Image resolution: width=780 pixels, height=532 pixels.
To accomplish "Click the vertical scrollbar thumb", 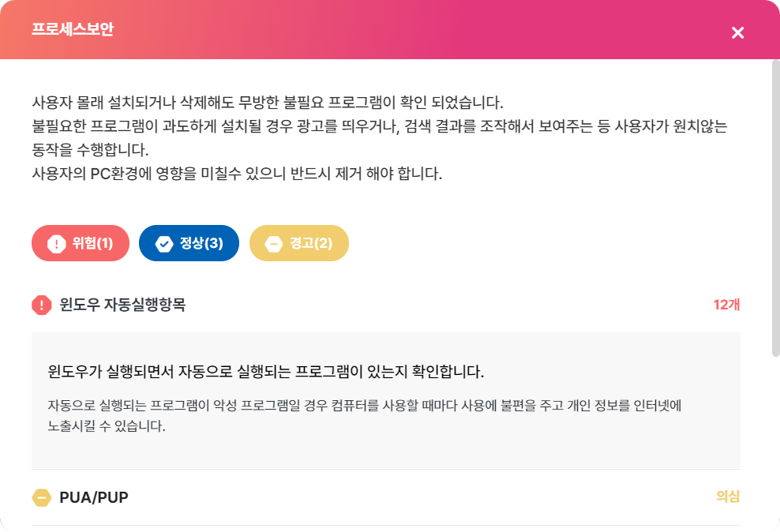I will coord(775,207).
